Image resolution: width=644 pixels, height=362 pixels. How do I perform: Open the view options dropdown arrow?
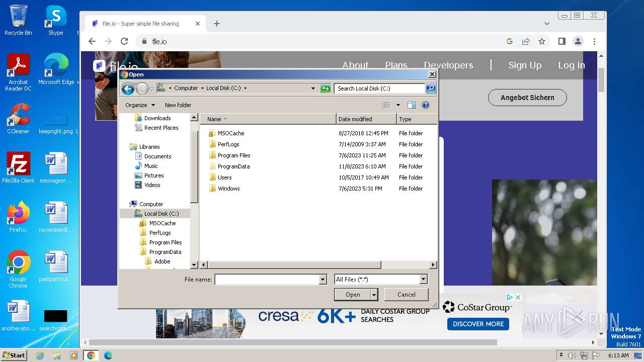(x=398, y=105)
